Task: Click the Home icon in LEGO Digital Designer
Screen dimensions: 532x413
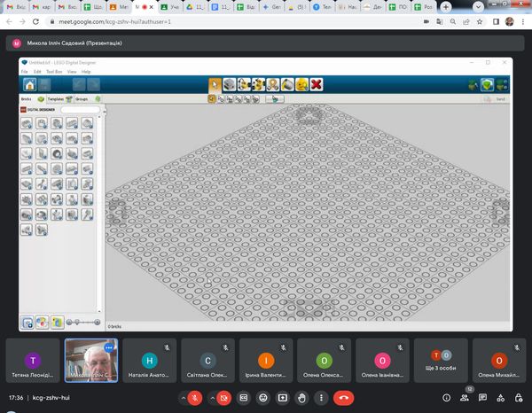Action: point(29,85)
